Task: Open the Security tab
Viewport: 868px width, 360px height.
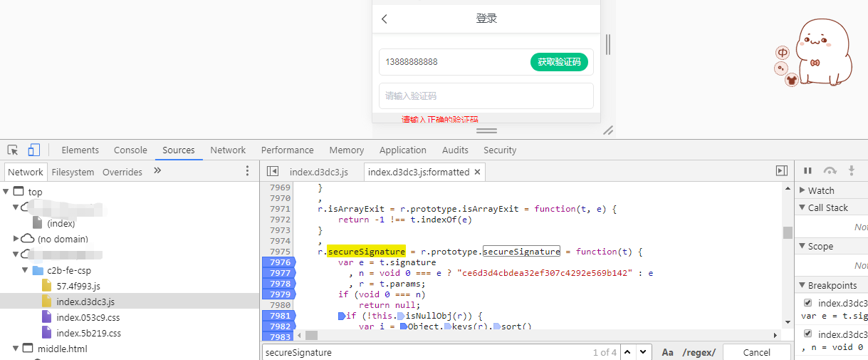Action: (x=500, y=150)
